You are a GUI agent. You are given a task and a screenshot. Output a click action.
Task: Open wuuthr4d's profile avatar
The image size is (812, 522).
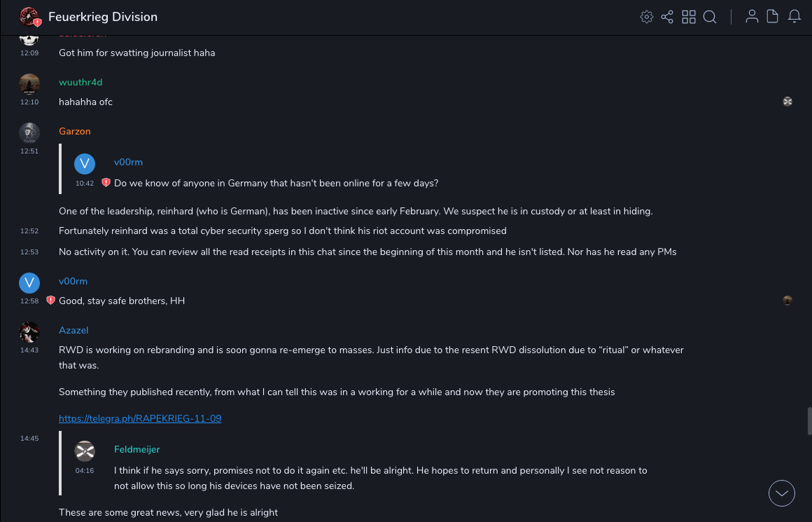coord(29,84)
